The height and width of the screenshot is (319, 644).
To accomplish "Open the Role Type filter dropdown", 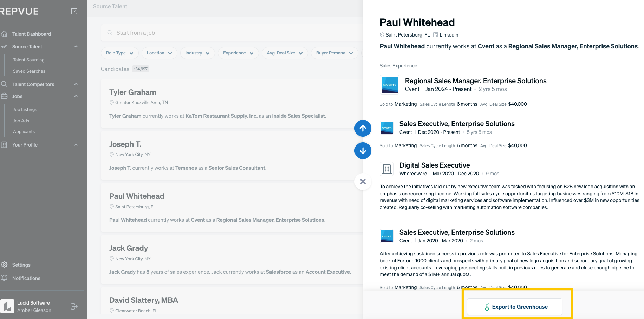I will pyautogui.click(x=120, y=53).
